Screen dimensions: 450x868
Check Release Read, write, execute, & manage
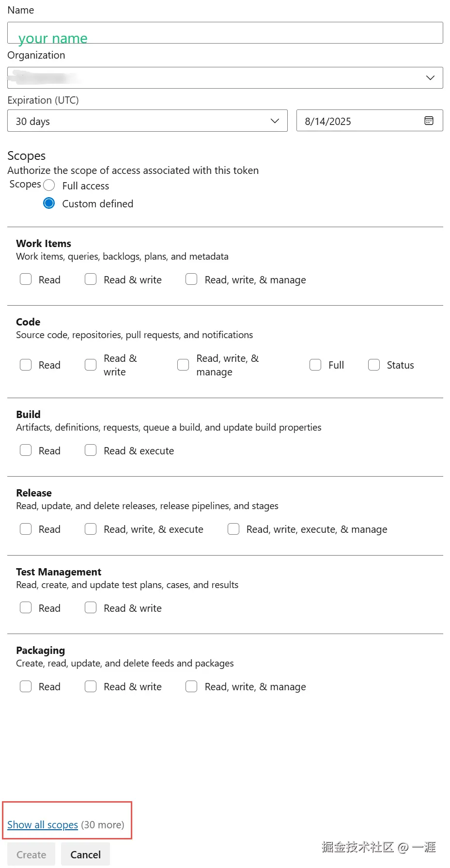233,529
